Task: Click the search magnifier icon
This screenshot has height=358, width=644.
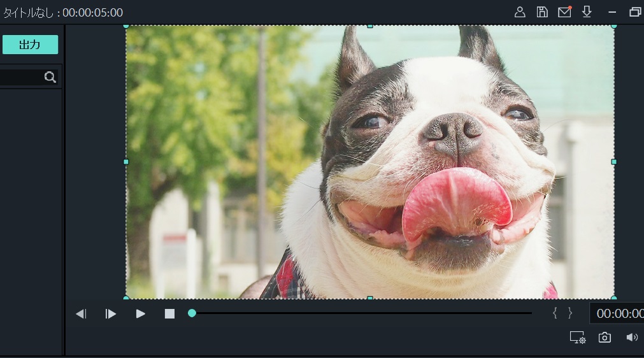Action: pyautogui.click(x=50, y=77)
